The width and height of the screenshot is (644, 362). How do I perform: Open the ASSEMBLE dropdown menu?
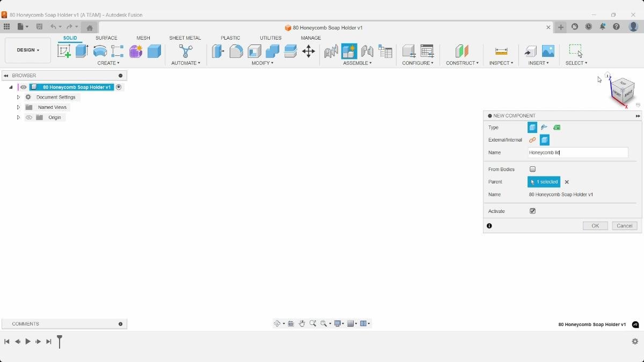[x=357, y=63]
